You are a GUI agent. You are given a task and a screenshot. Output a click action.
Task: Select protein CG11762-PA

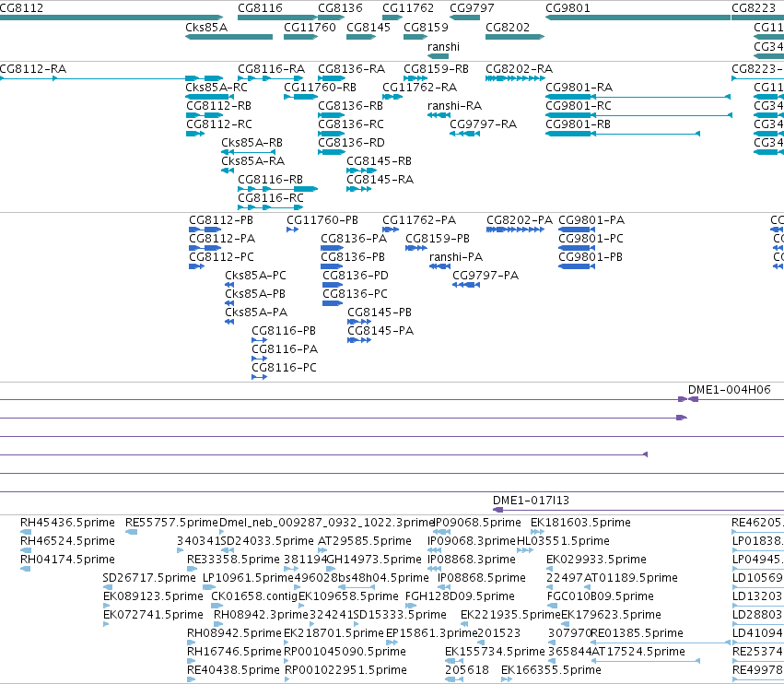click(x=419, y=220)
